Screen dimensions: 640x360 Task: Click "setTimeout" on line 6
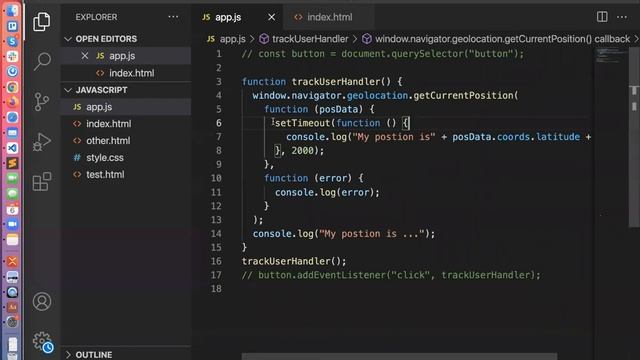[302, 123]
